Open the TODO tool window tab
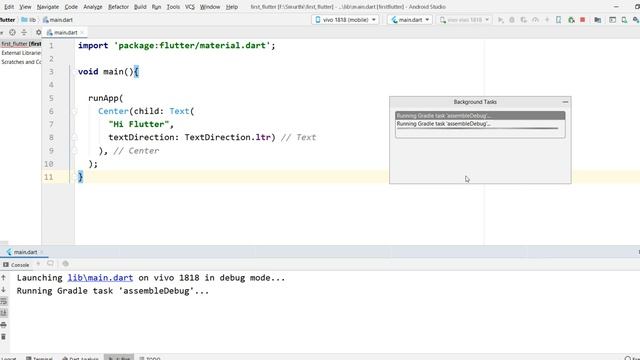The height and width of the screenshot is (360, 640). [150, 358]
